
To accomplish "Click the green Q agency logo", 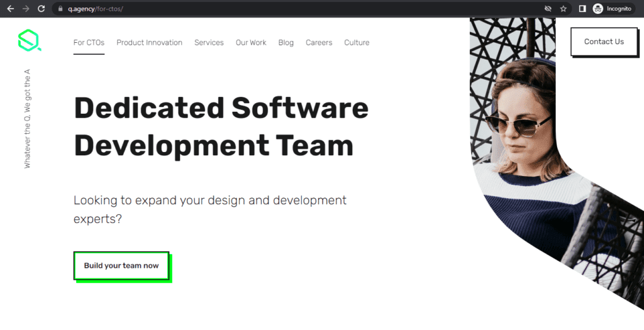I will pos(29,41).
